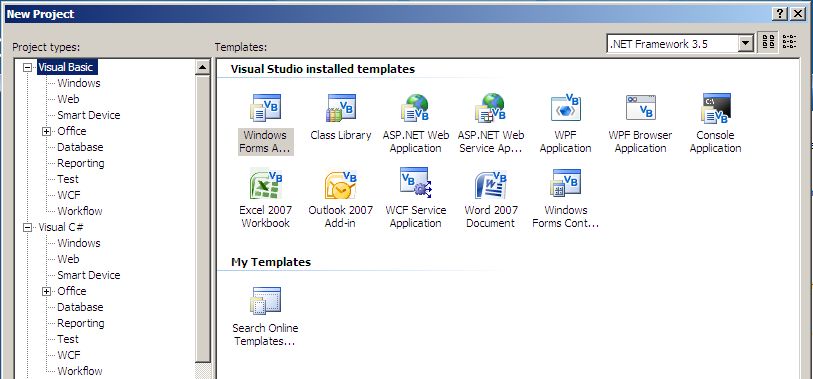The image size is (813, 379).
Task: Select Web under Visual Basic
Action: (68, 99)
